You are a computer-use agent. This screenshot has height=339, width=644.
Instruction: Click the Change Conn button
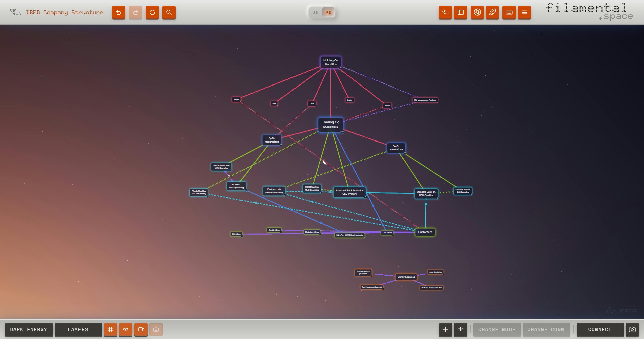[546, 329]
